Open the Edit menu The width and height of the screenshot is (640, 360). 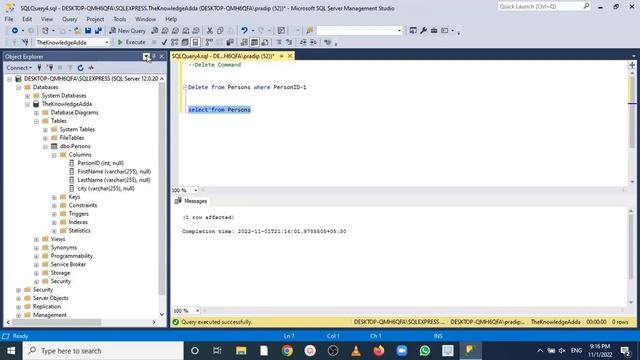coord(27,19)
